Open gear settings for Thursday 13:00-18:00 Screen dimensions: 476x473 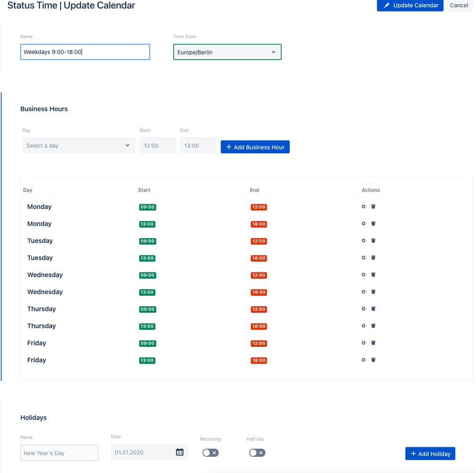364,326
